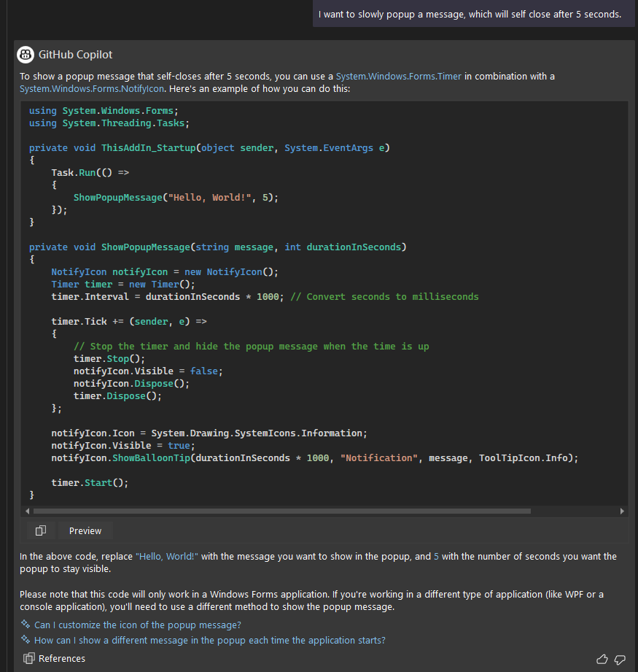
Task: Click "timer.Dispose();" code line
Action: [117, 395]
